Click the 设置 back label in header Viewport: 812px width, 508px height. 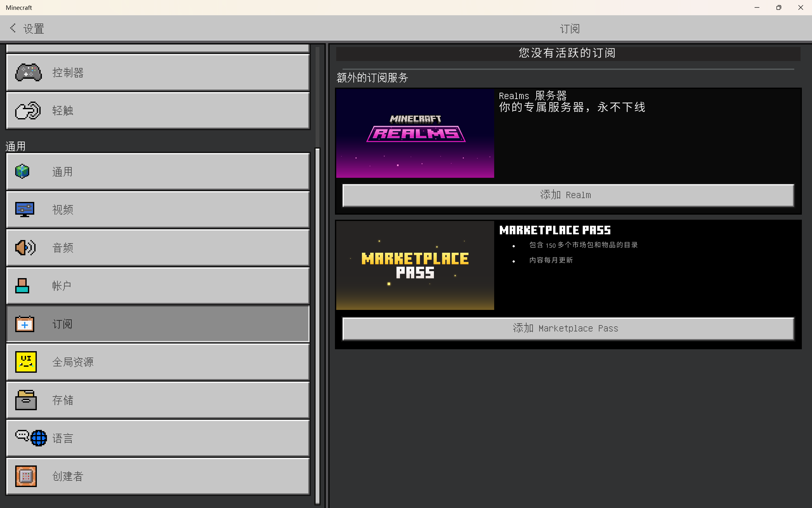(34, 29)
